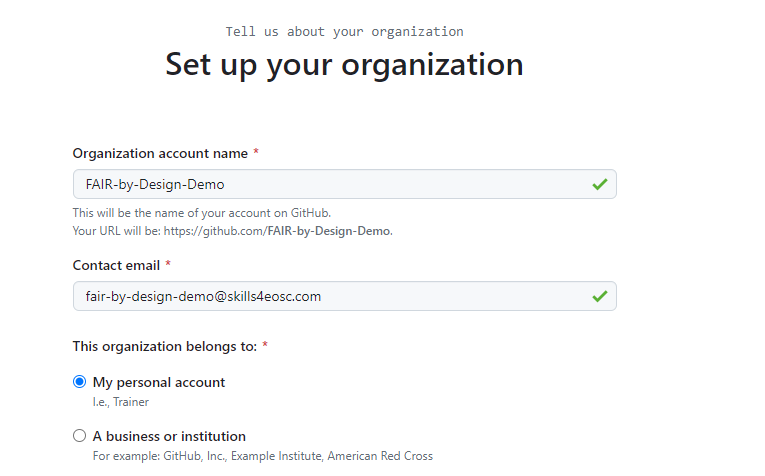Select the 'A business or institution' radio button
This screenshot has width=765, height=476.
(x=80, y=436)
